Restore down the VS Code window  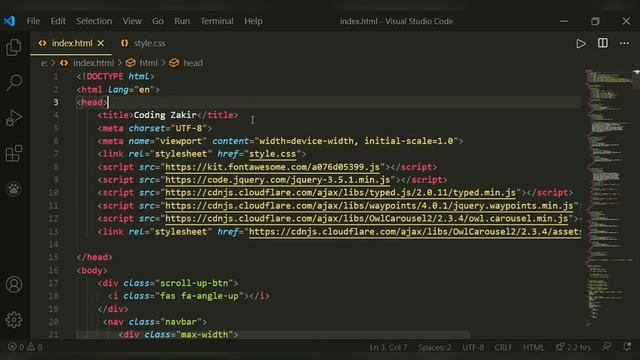pos(595,21)
